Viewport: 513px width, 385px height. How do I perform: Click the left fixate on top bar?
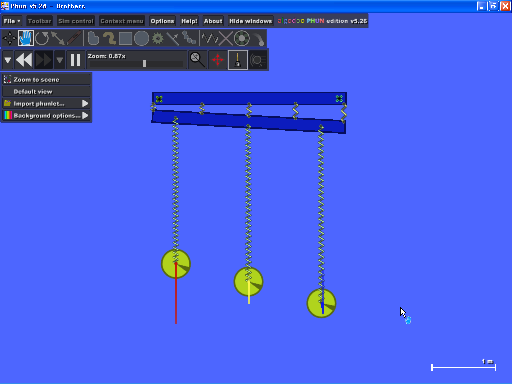[159, 99]
